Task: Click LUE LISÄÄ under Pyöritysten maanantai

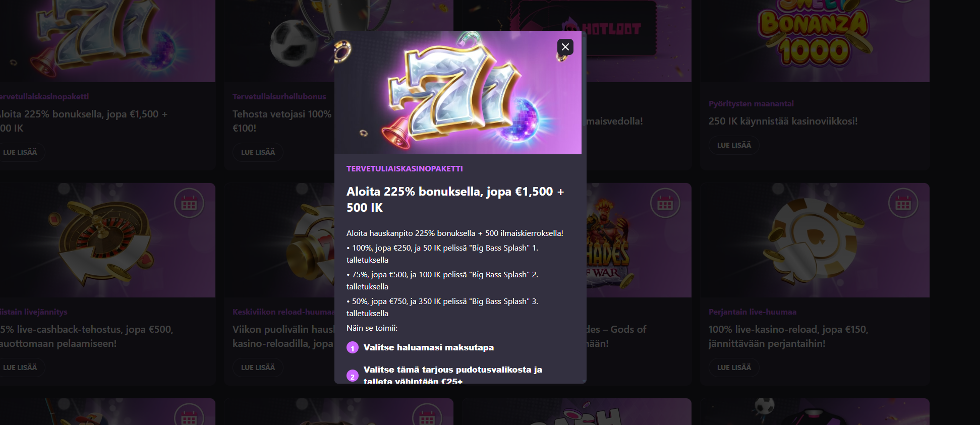Action: tap(734, 145)
